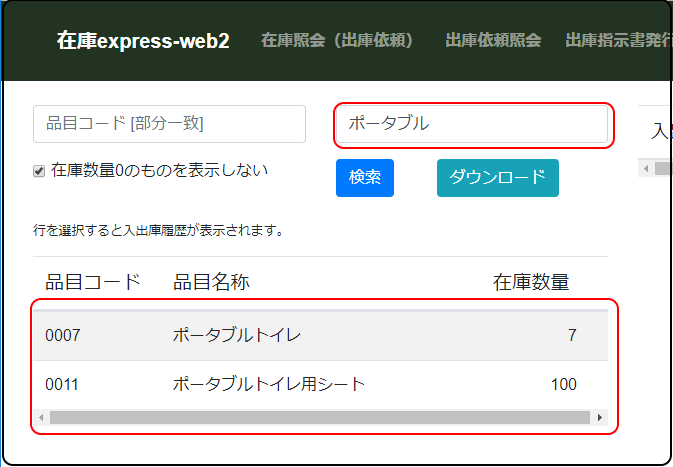This screenshot has width=673, height=467.
Task: Go to the 出庫依頼照会 page
Action: (493, 41)
